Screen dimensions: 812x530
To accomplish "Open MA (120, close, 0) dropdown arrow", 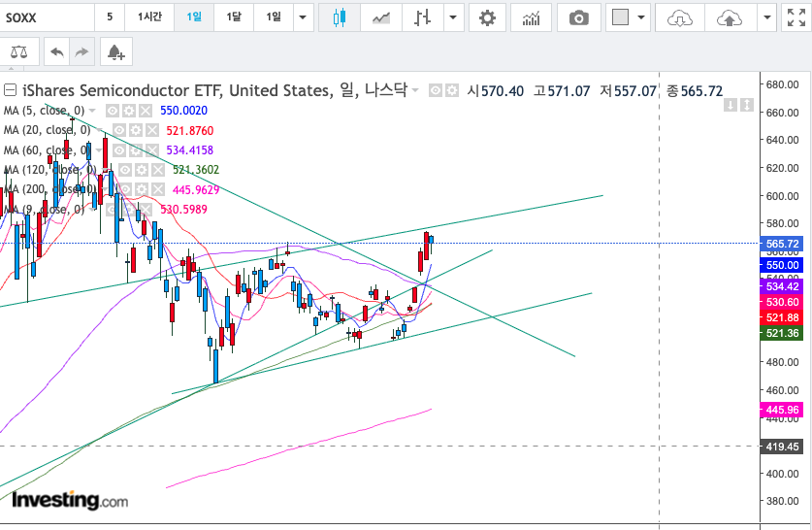I will tap(105, 170).
